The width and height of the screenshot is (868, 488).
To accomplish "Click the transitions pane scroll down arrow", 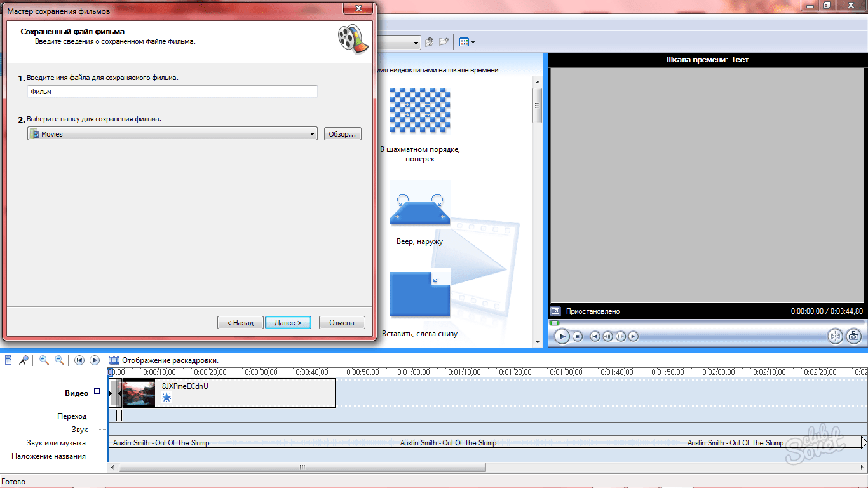I will (538, 342).
